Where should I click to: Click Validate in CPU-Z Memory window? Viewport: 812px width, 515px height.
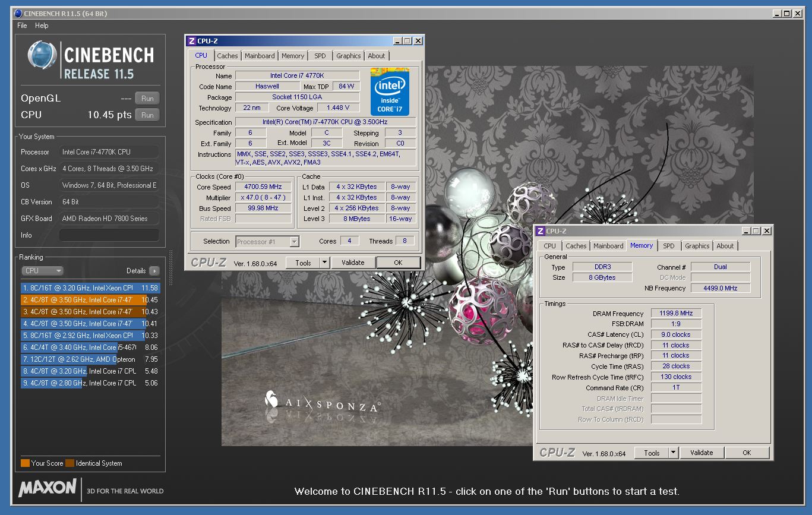tap(702, 453)
